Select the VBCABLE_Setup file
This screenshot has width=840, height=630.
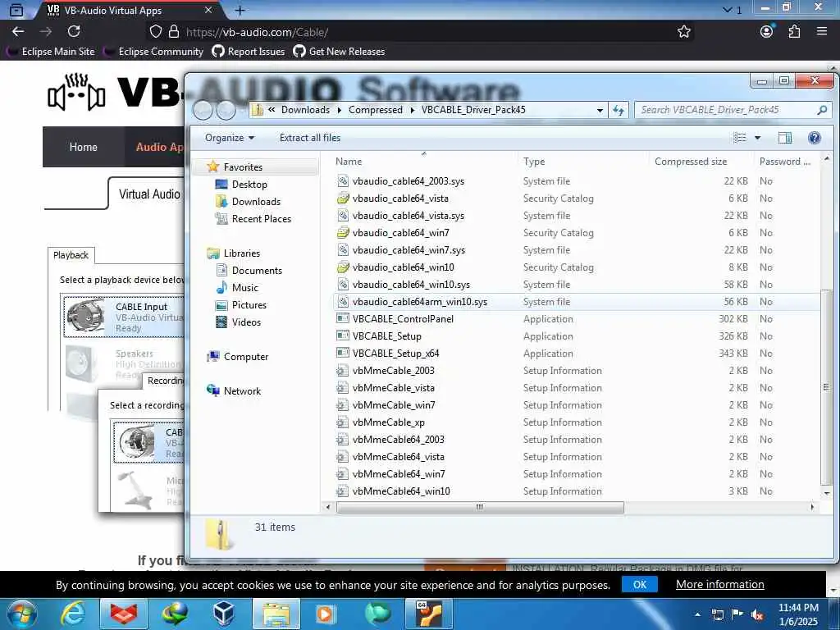pos(387,336)
